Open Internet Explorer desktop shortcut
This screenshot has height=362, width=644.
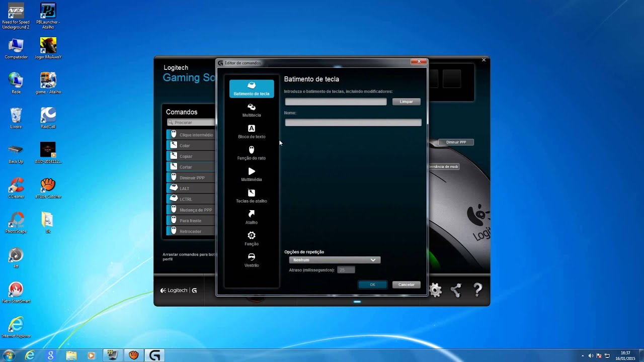pos(16,327)
